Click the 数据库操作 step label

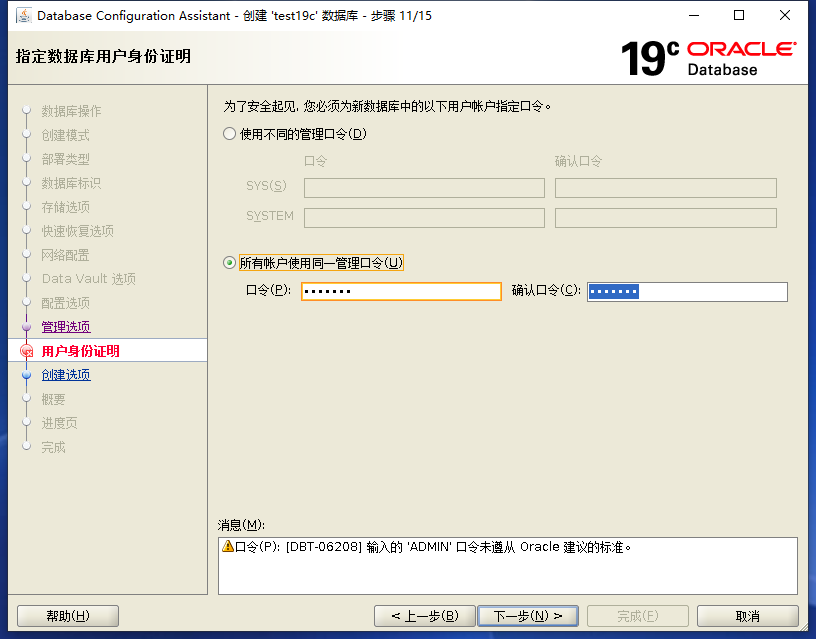coord(71,111)
